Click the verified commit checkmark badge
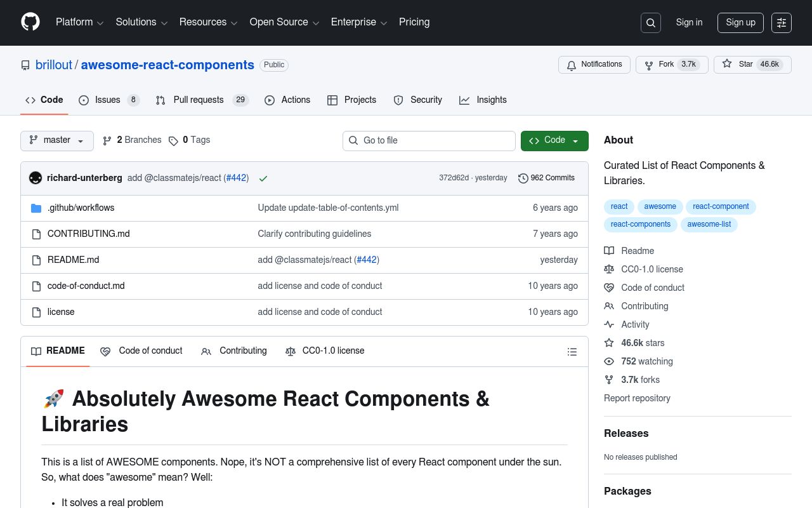Screen dimensions: 812x508 click(263, 178)
